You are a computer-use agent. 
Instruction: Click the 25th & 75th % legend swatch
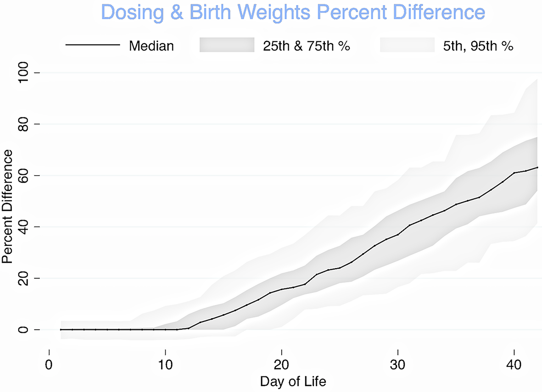(x=227, y=45)
